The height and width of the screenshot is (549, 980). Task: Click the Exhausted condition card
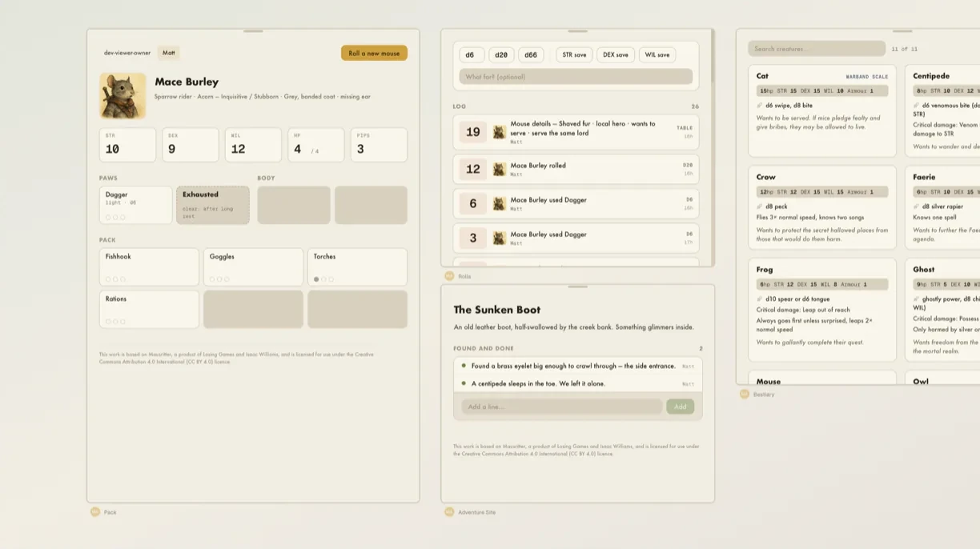(213, 205)
